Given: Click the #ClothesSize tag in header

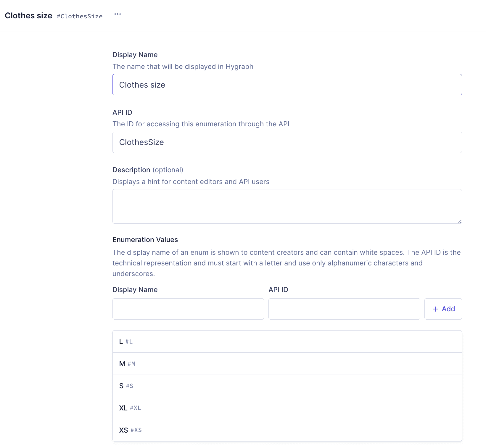Looking at the screenshot, I should click(80, 16).
